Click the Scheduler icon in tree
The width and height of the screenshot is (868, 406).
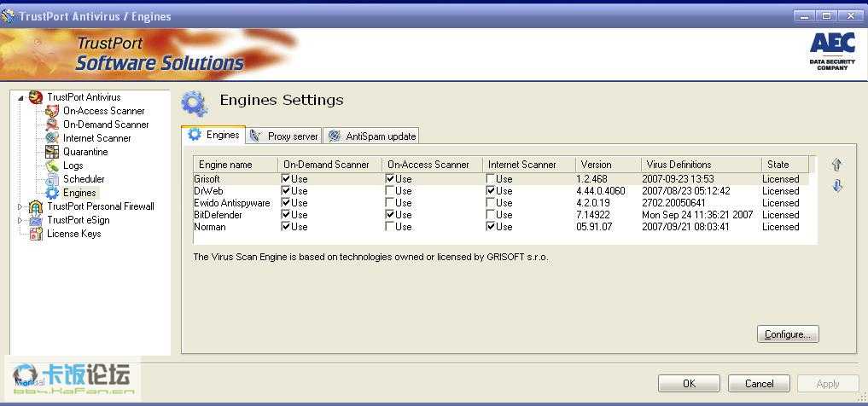click(52, 179)
